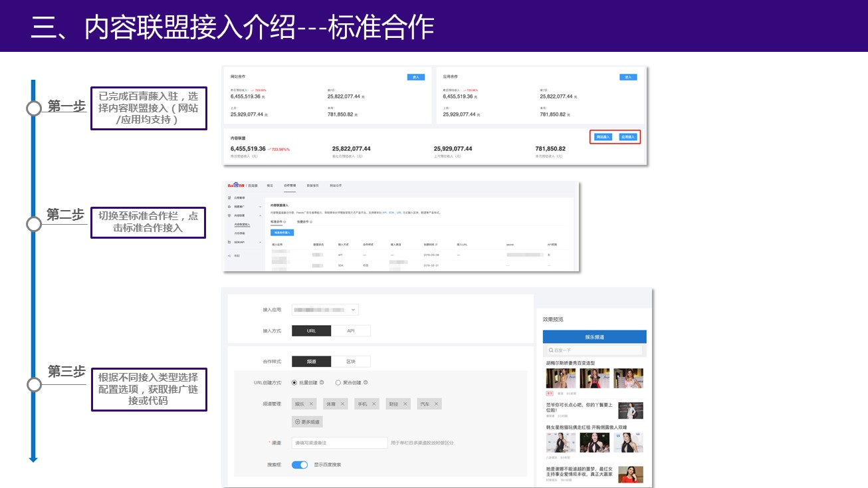The height and width of the screenshot is (488, 868).
Task: Open 合作管理 top navigation tab
Action: point(290,185)
